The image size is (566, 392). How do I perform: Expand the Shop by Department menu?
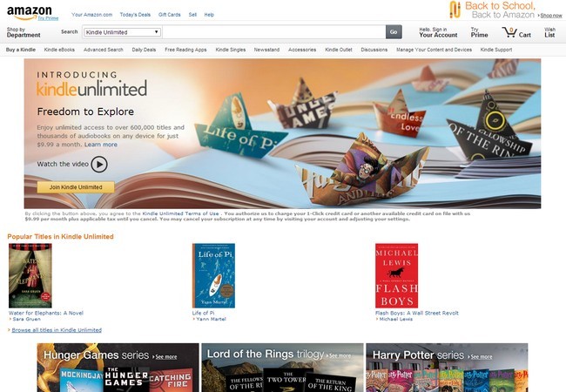pyautogui.click(x=24, y=32)
